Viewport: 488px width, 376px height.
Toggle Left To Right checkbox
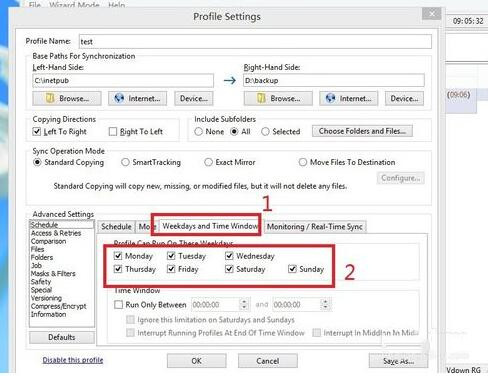pyautogui.click(x=37, y=131)
